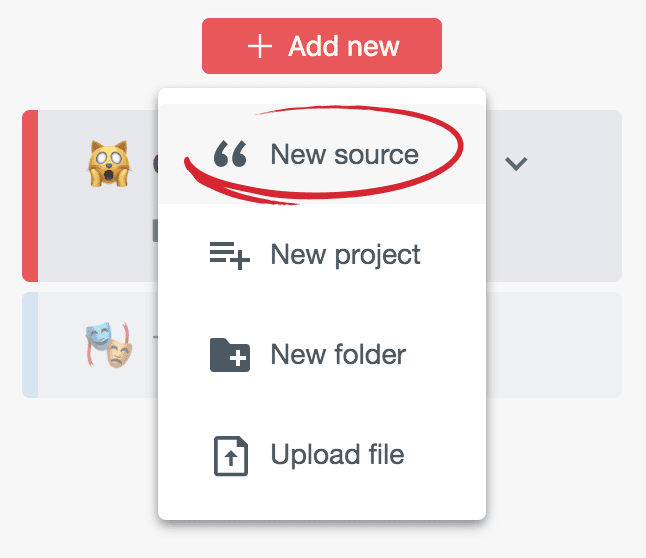The height and width of the screenshot is (558, 646).
Task: Select the Upload file menu option
Action: point(337,455)
